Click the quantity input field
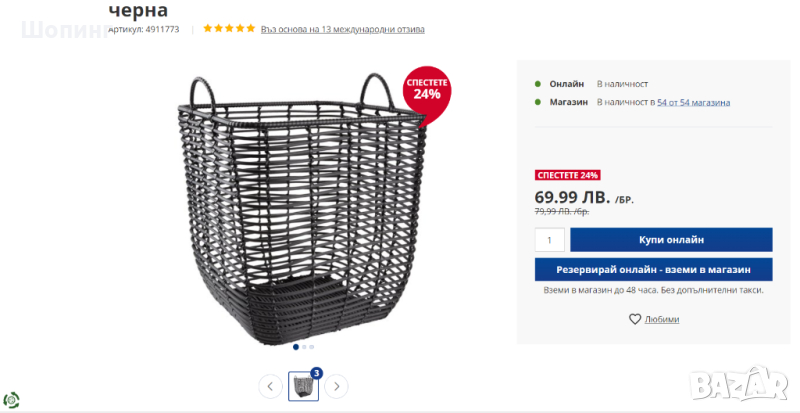Viewport: 800px width, 413px height. click(549, 240)
